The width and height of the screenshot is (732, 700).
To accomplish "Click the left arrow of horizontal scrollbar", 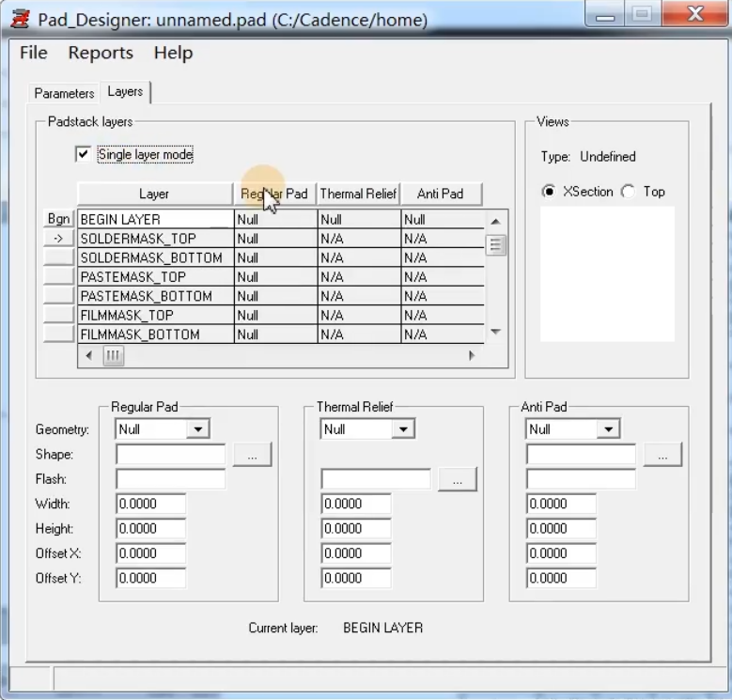I will (x=89, y=355).
